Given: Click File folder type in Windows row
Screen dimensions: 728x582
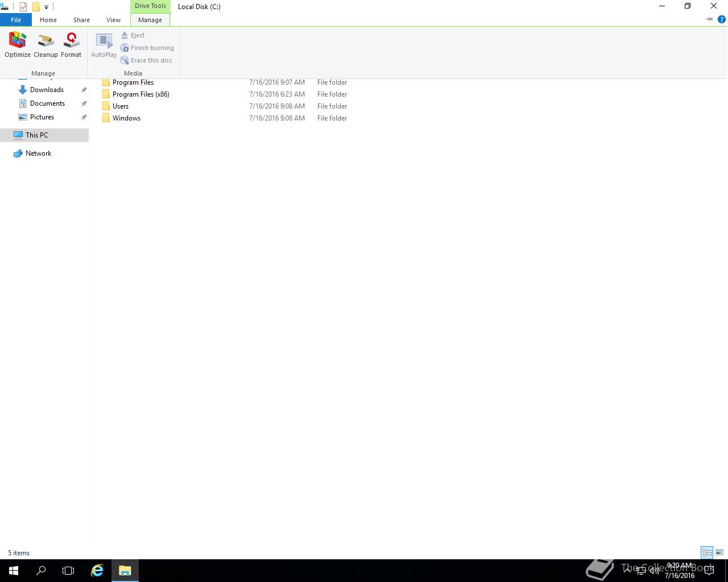Looking at the screenshot, I should tap(332, 118).
